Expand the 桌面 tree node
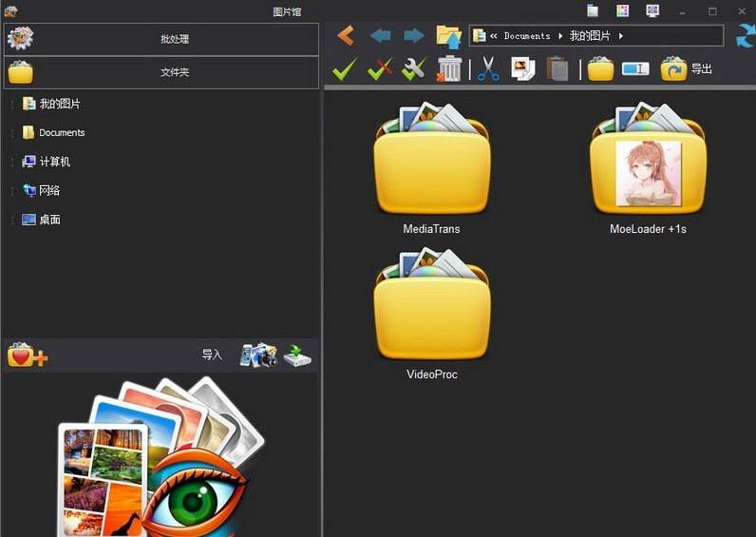 (x=12, y=221)
